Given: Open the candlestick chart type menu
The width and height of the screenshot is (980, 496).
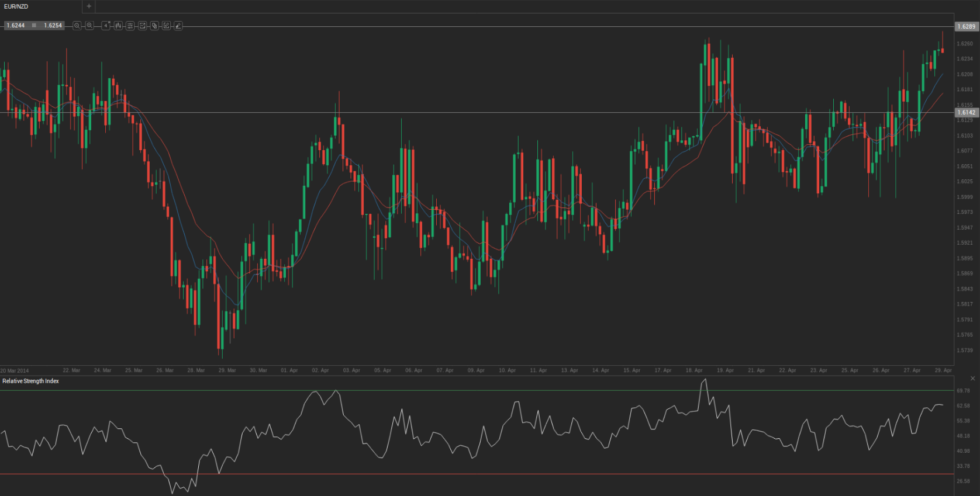Looking at the screenshot, I should coord(118,26).
